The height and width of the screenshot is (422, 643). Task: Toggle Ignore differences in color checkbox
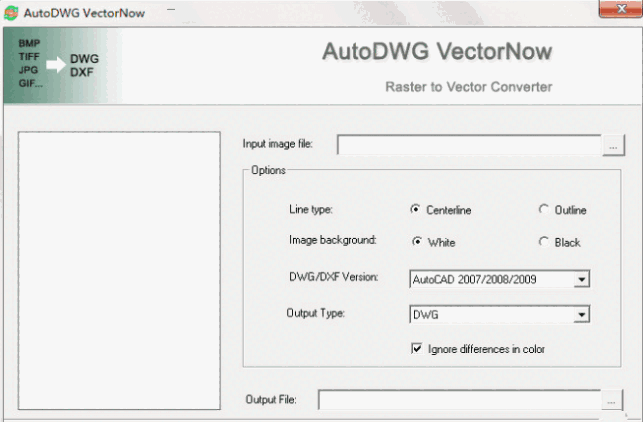pos(417,349)
